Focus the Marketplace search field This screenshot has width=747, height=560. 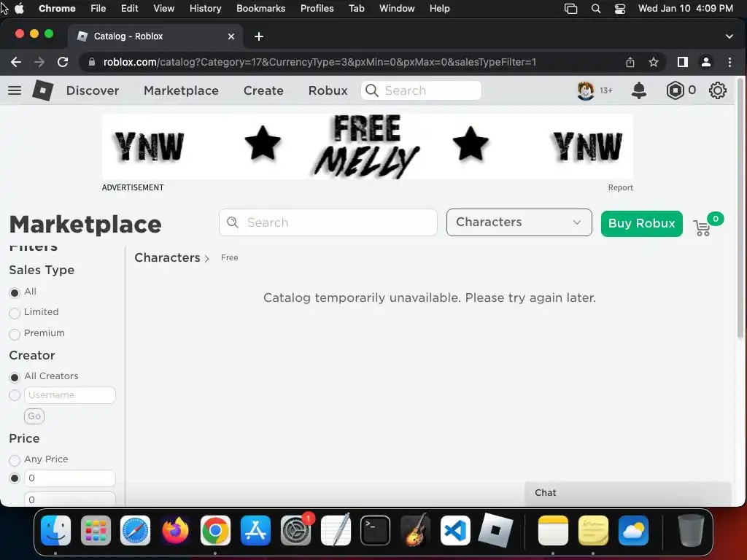pos(328,222)
